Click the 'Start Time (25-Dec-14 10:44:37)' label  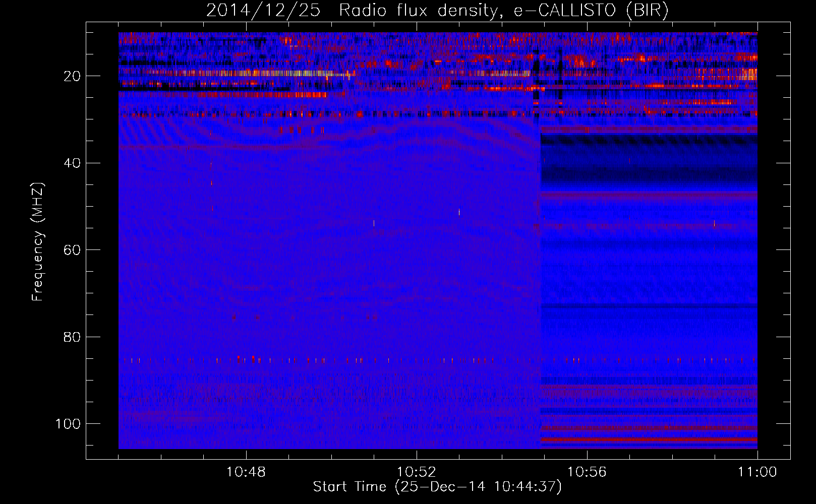pos(437,487)
